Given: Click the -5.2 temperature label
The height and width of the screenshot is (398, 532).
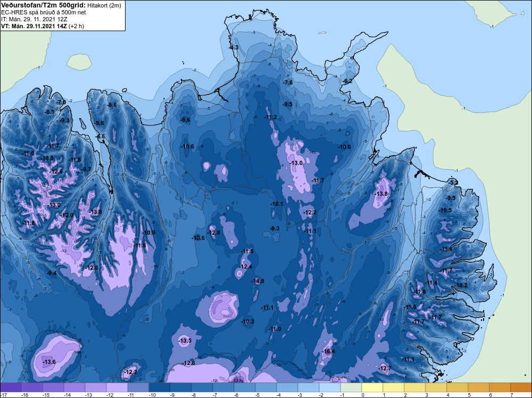Looking at the screenshot, I should tap(454, 183).
